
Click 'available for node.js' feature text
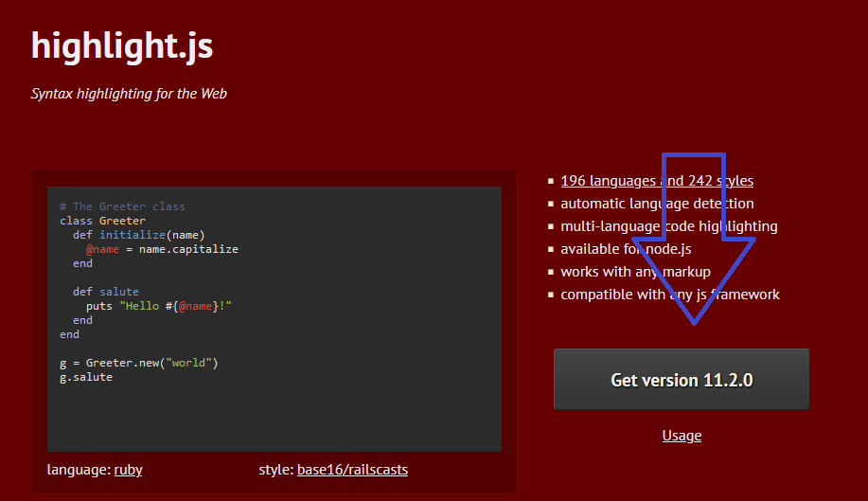(x=626, y=249)
